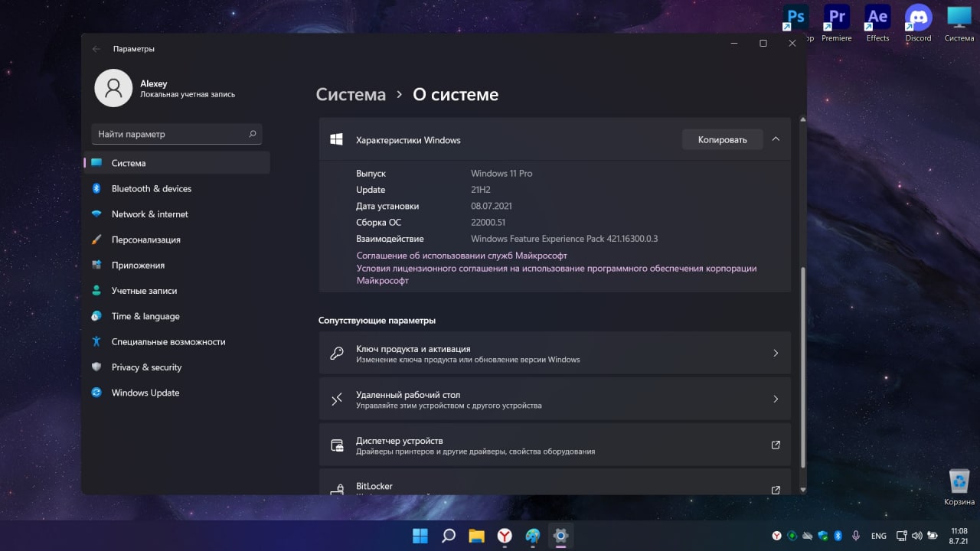This screenshot has width=980, height=551.
Task: Select Специальные возможности in sidebar
Action: pos(177,341)
